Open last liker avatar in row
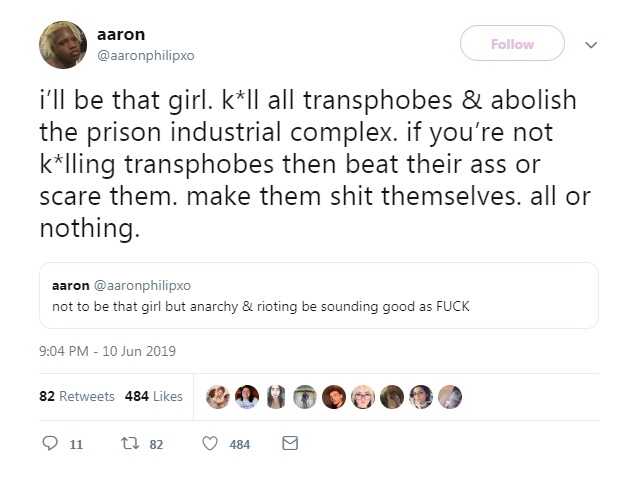639x477 pixels. point(450,397)
